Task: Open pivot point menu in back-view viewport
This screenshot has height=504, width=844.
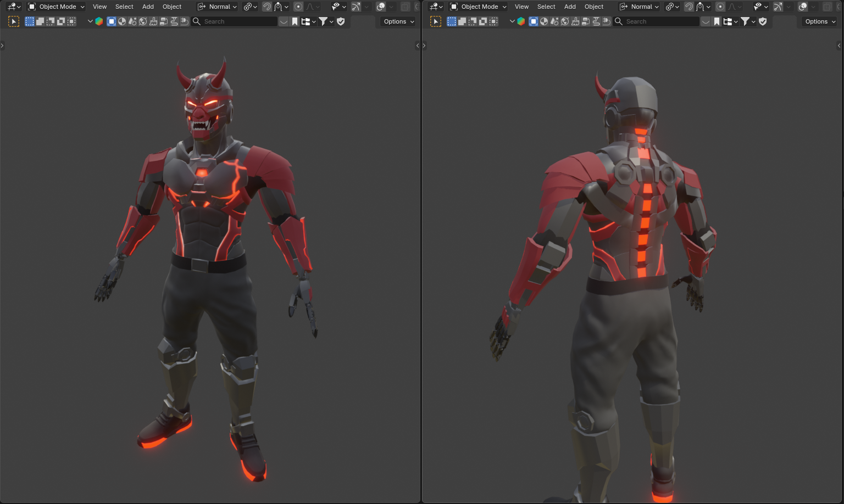Action: [x=672, y=7]
